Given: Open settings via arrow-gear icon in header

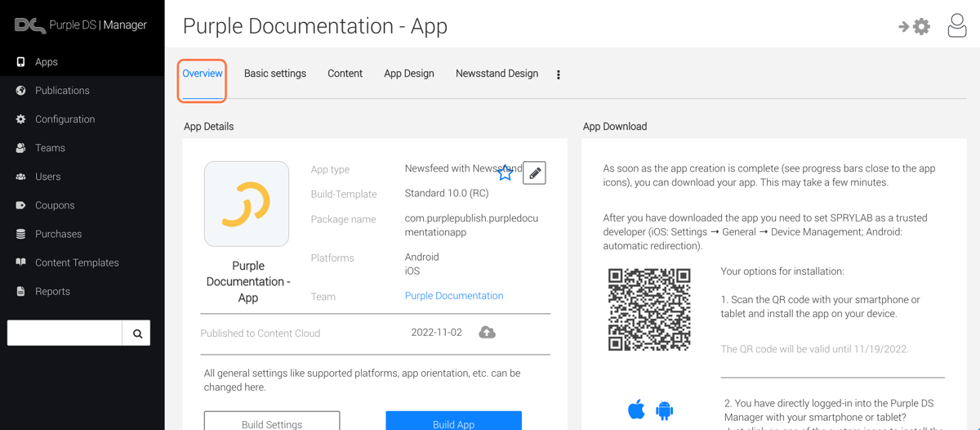Looking at the screenshot, I should 914,26.
